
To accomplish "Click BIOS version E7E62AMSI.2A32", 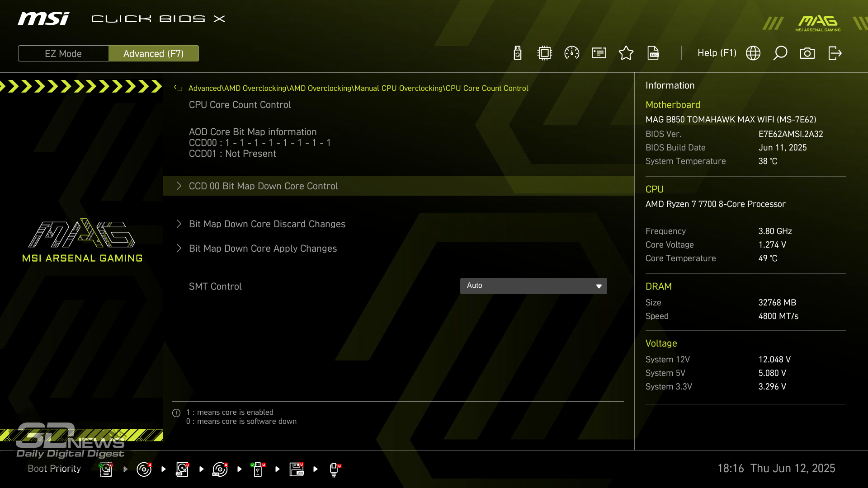I will [791, 134].
